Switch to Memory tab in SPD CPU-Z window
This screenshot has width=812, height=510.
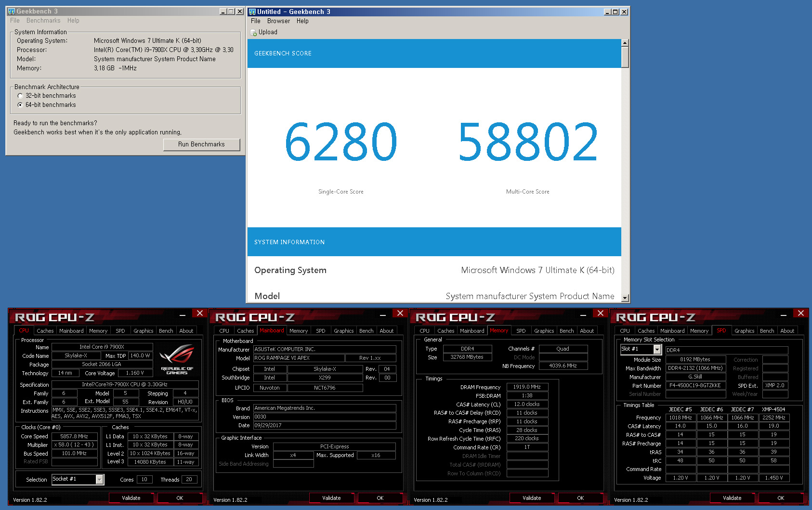pos(699,331)
